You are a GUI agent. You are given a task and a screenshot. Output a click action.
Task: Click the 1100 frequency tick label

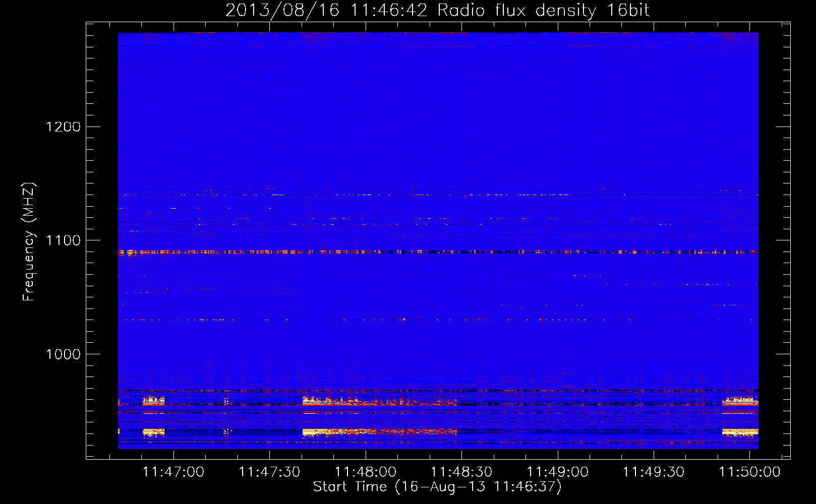(x=64, y=240)
